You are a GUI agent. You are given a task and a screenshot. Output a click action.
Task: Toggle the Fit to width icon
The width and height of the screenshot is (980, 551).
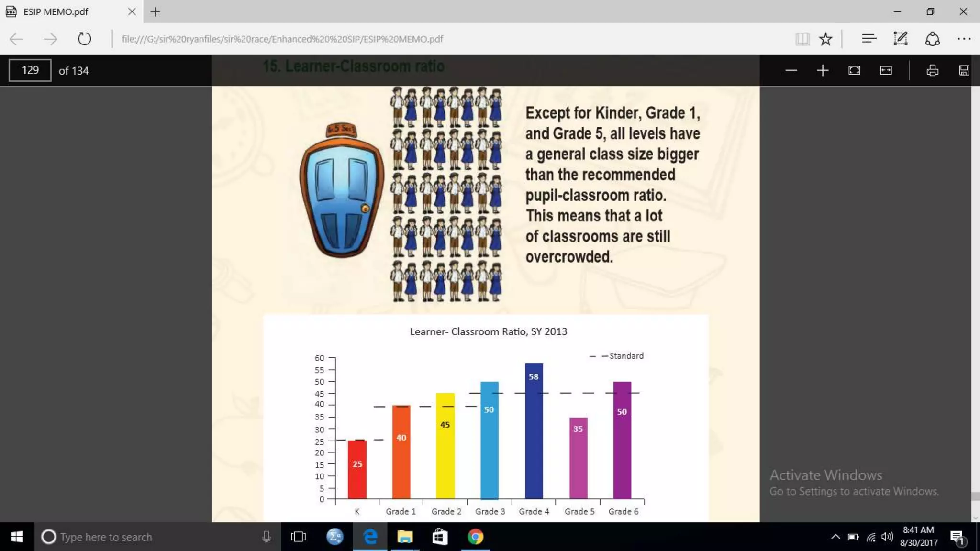[886, 71]
